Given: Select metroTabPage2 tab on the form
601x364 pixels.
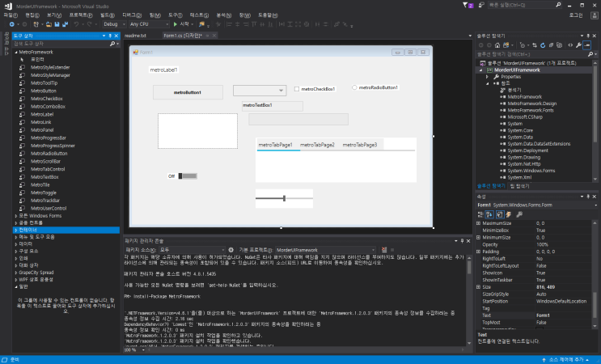Looking at the screenshot, I should click(x=317, y=145).
